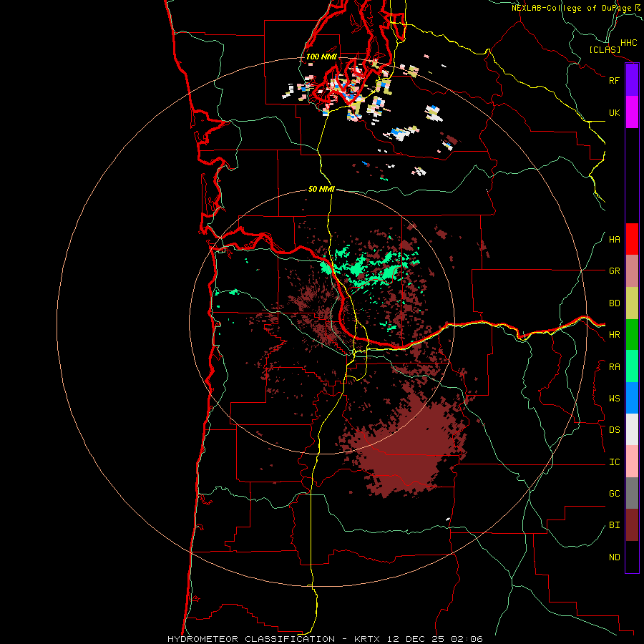Viewport: 644px width, 644px height.
Task: Click the UK legend label
Action: (x=615, y=112)
